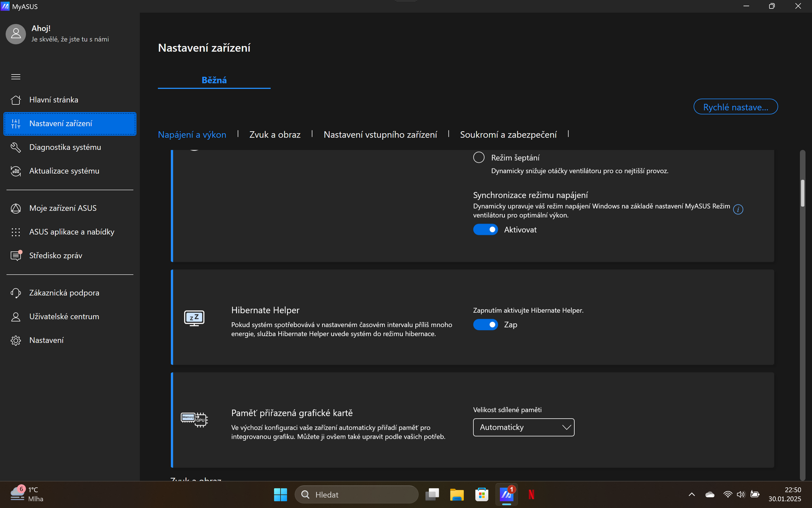The image size is (812, 508).
Task: Open ASUS aplikace a nabídky
Action: (x=70, y=232)
